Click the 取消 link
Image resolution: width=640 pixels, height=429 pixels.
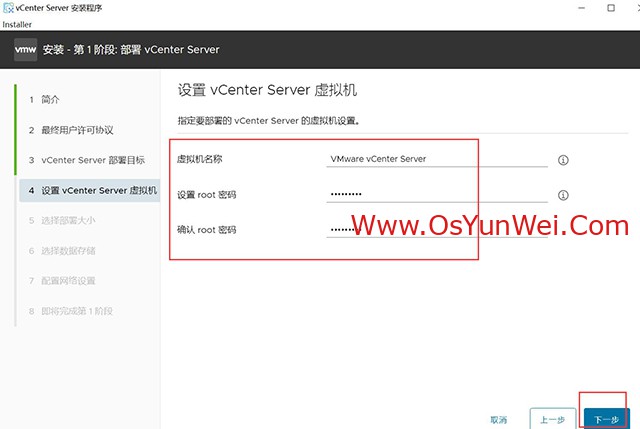coord(498,420)
